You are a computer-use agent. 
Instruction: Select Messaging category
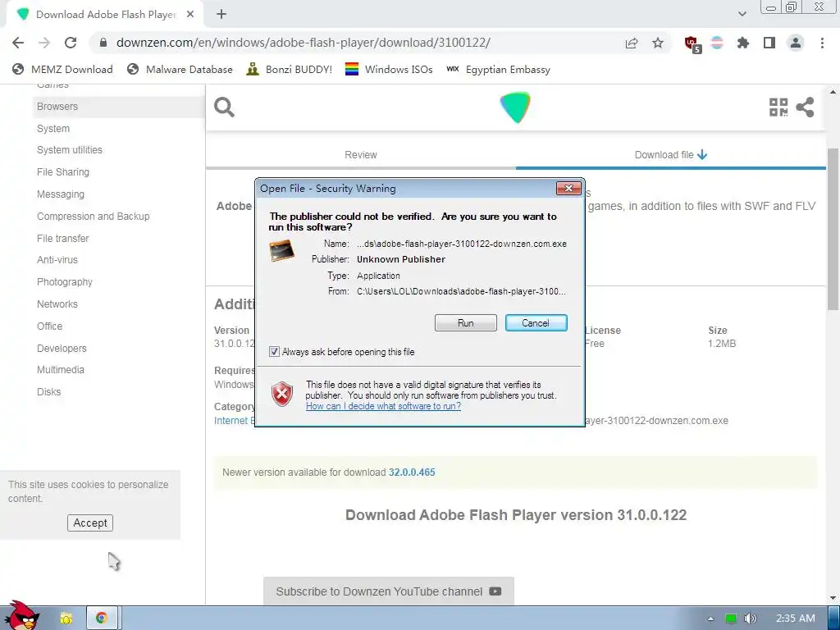tap(61, 194)
